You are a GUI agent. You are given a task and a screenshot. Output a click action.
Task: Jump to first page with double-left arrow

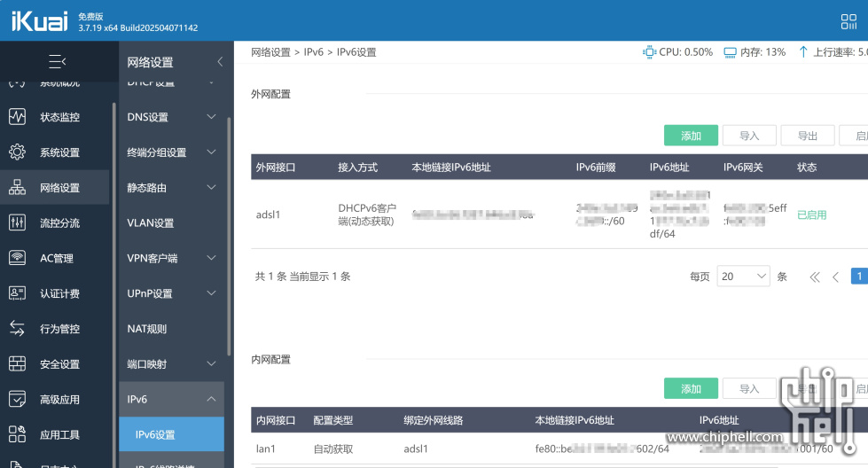pyautogui.click(x=815, y=277)
